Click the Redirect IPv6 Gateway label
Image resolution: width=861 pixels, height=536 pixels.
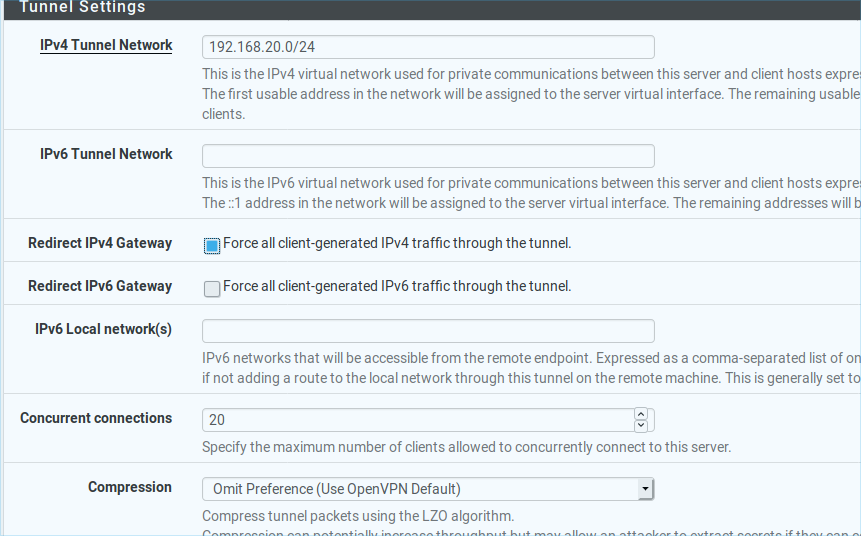pyautogui.click(x=100, y=286)
